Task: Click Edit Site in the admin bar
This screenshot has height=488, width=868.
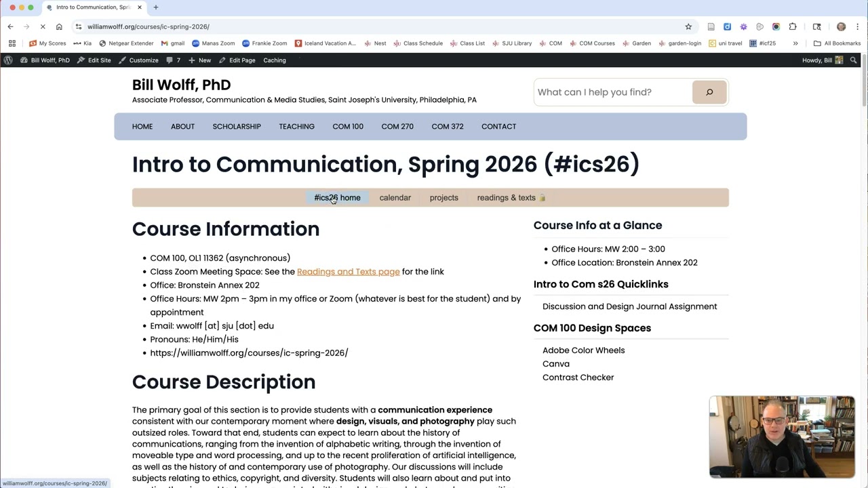Action: [94, 60]
